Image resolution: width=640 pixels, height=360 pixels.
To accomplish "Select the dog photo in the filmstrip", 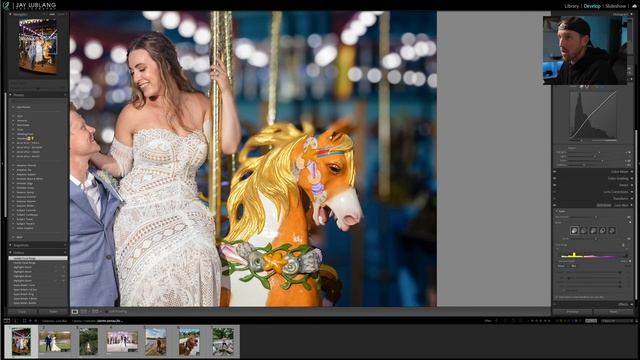I will (189, 342).
